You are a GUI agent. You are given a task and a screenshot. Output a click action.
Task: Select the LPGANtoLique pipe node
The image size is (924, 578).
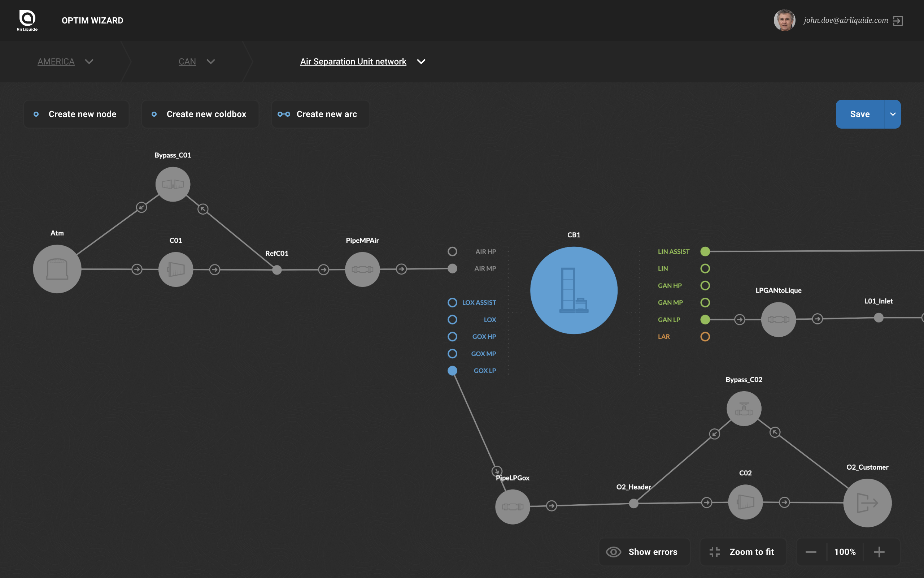[778, 320]
